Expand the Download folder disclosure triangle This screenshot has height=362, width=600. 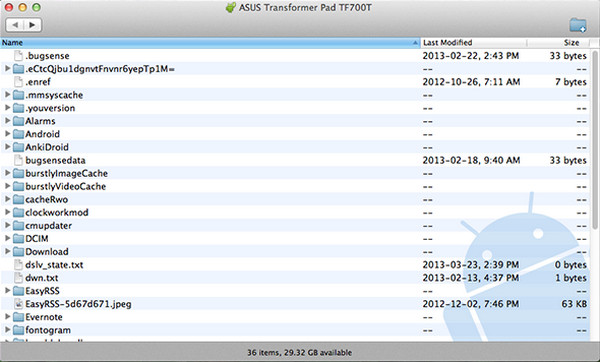click(7, 251)
